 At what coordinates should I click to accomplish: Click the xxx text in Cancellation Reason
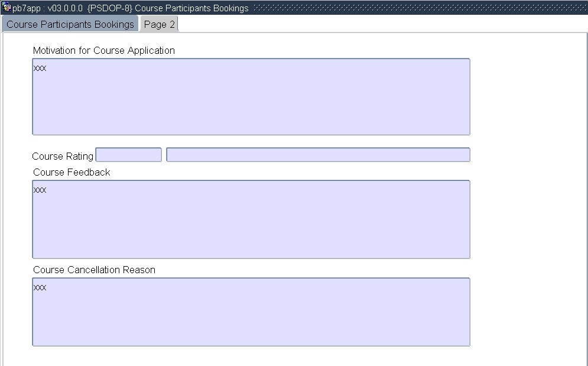pos(40,288)
